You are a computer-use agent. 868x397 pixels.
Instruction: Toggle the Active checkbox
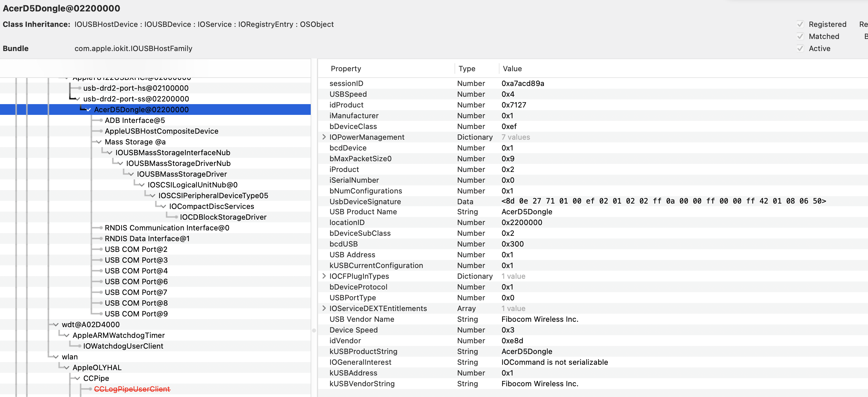(x=800, y=48)
